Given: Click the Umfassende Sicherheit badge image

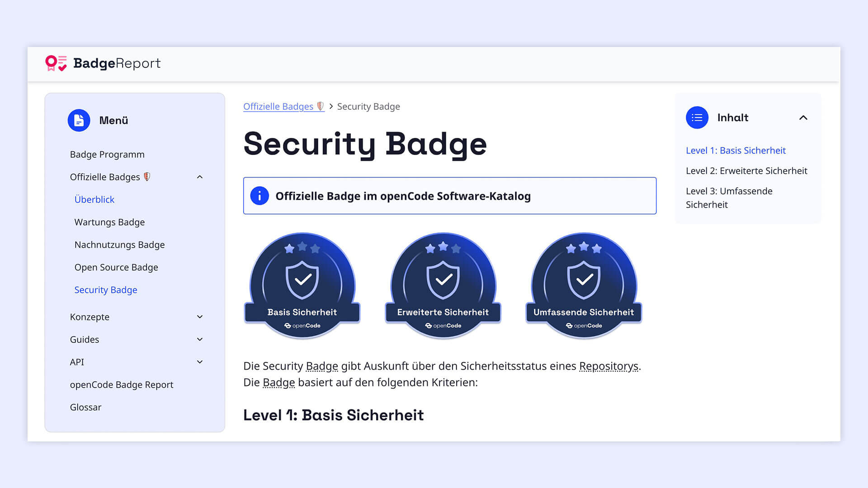Looking at the screenshot, I should (x=584, y=285).
